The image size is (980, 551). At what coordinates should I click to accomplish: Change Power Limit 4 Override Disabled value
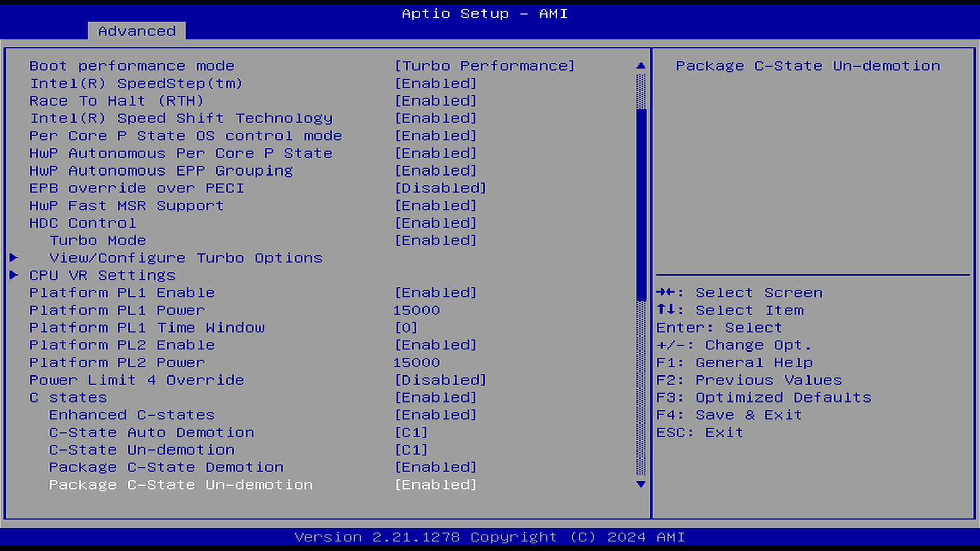click(440, 380)
